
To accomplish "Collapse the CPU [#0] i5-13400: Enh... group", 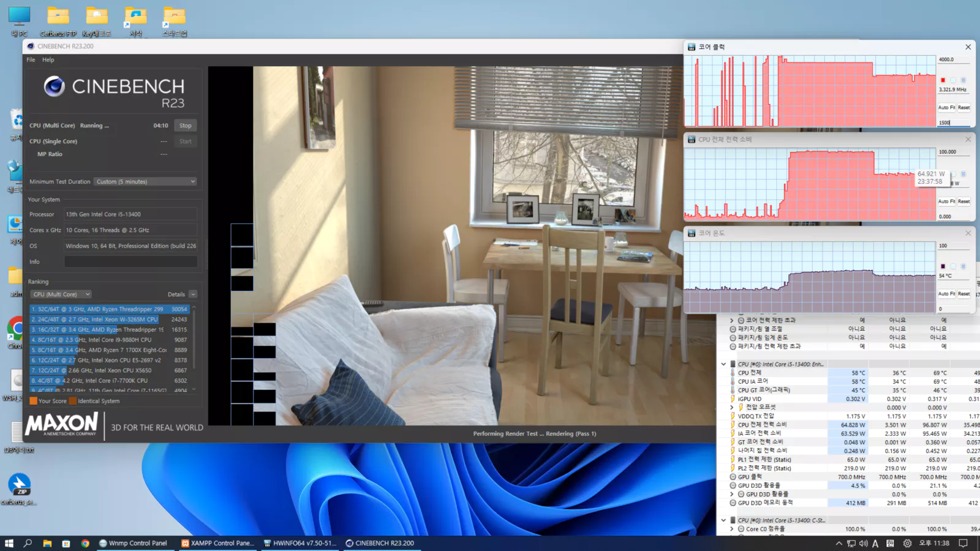I will [723, 364].
